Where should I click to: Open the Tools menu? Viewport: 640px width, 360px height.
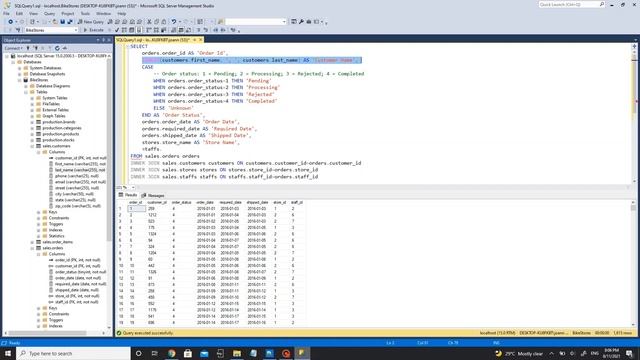(85, 13)
